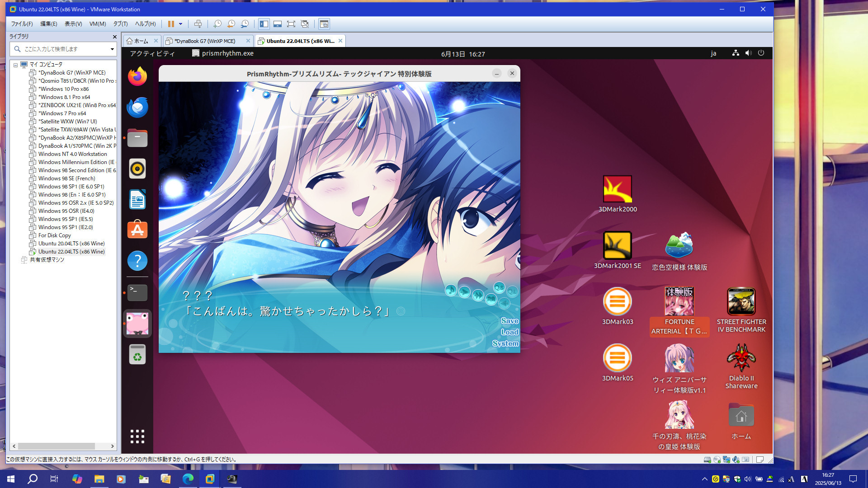The image size is (868, 488).
Task: Open the ファイル(F) menu
Action: (22, 24)
